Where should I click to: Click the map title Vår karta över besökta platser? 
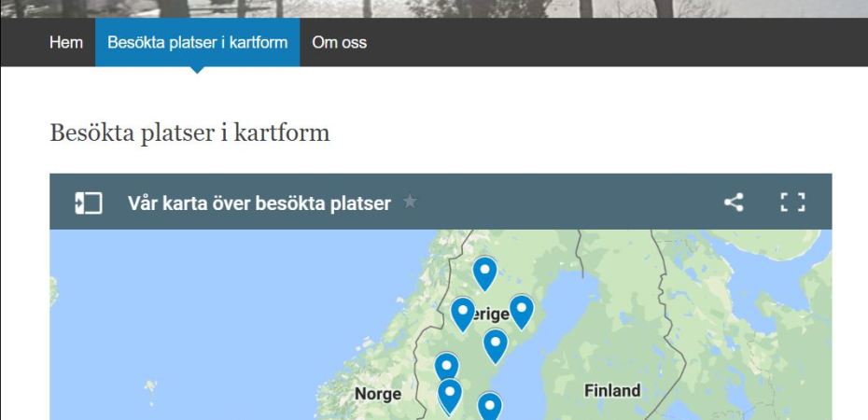click(x=259, y=203)
